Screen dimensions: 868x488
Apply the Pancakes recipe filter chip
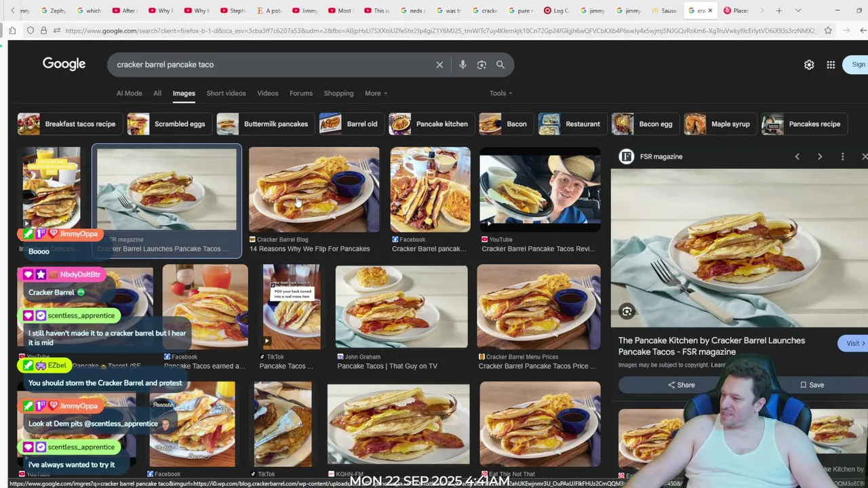(804, 124)
